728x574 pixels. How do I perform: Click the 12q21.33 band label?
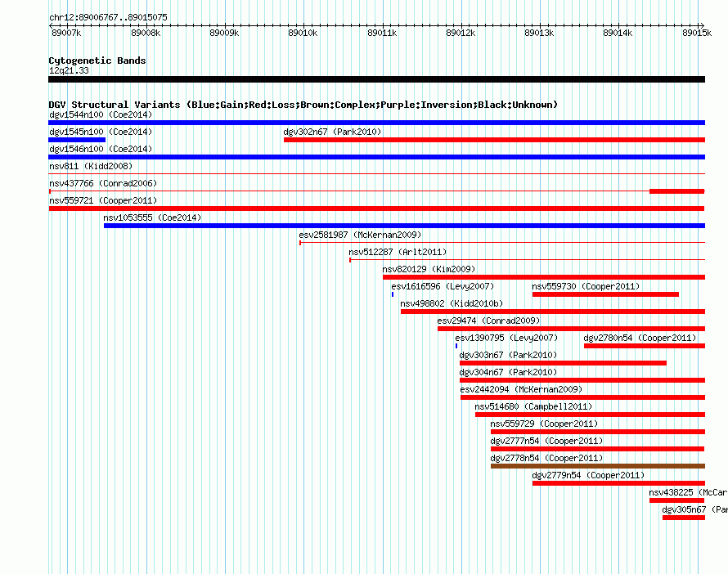tap(69, 70)
